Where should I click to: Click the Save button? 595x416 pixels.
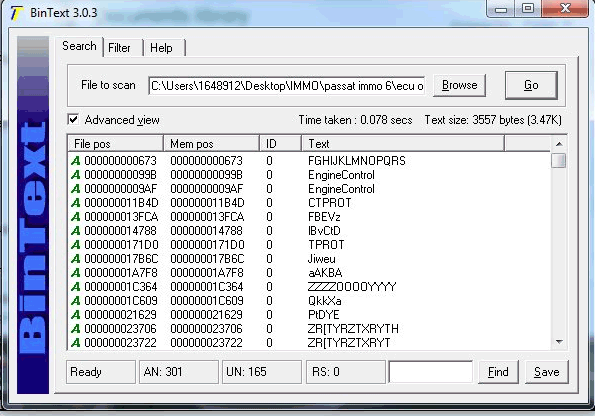click(546, 372)
